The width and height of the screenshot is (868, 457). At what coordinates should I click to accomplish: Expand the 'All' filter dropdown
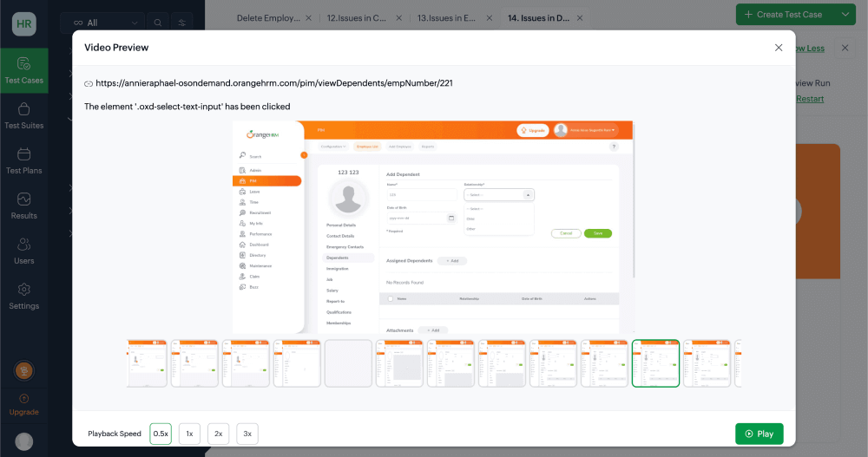[102, 23]
